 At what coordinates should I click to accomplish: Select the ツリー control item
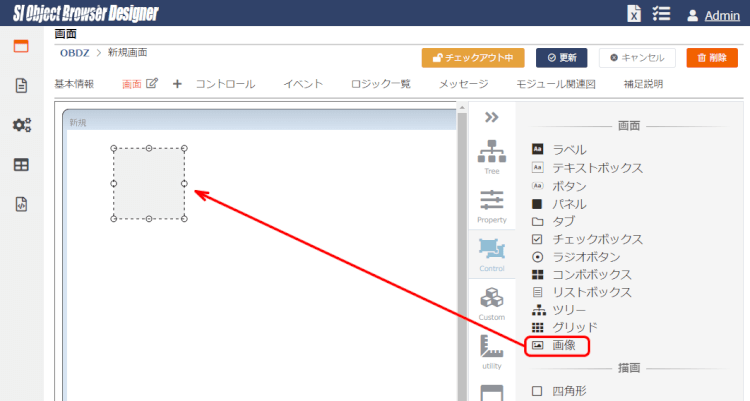(570, 310)
